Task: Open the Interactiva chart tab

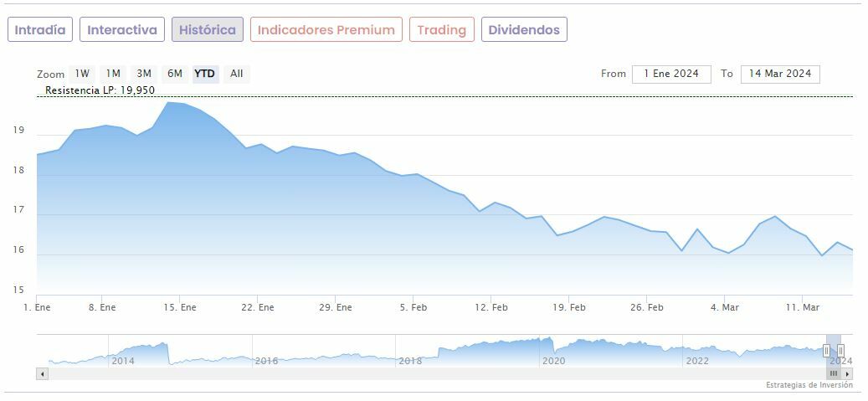Action: pos(122,30)
